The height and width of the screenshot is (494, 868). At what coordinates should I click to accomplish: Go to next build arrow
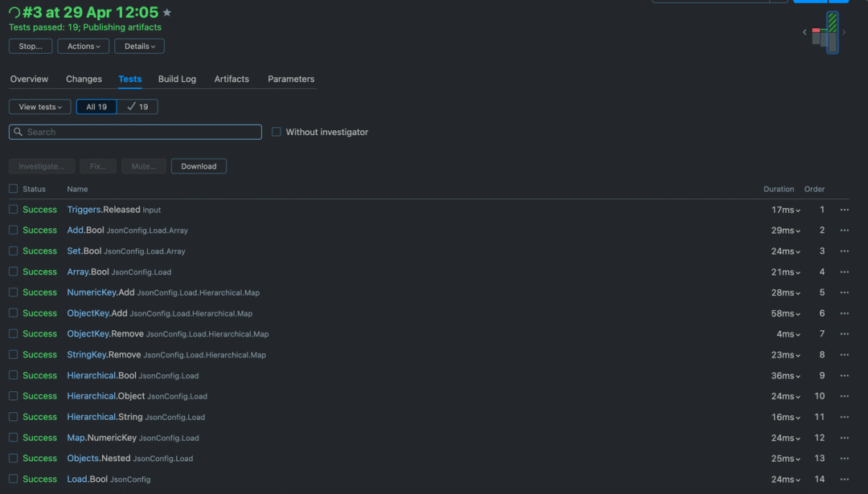point(844,32)
